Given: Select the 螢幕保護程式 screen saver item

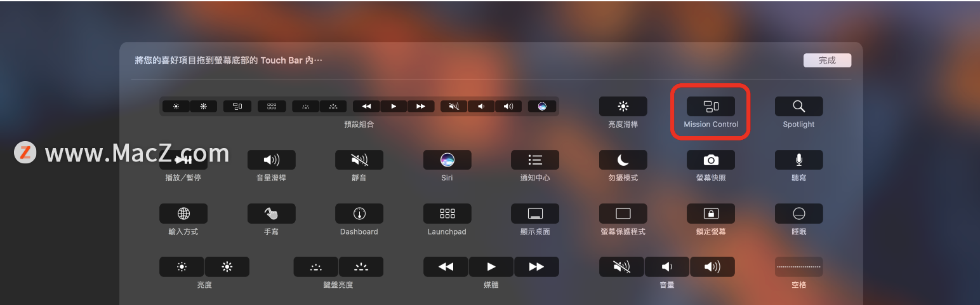Looking at the screenshot, I should point(623,213).
